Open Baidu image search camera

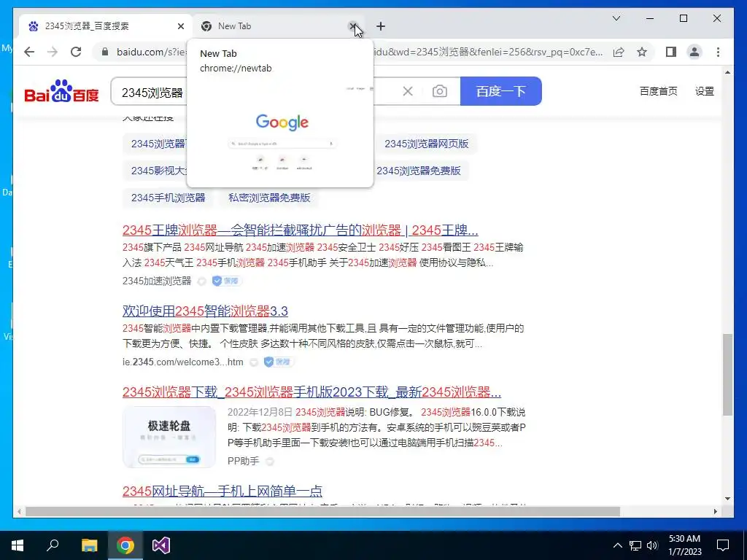(x=439, y=91)
